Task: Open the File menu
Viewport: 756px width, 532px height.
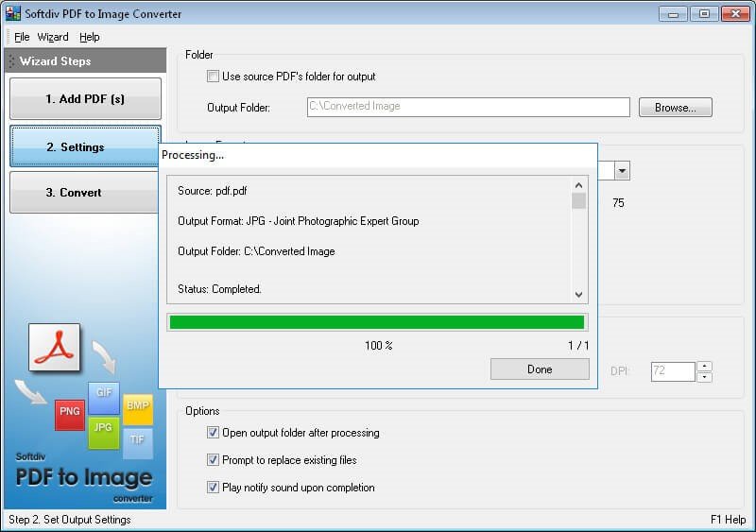Action: (x=22, y=37)
